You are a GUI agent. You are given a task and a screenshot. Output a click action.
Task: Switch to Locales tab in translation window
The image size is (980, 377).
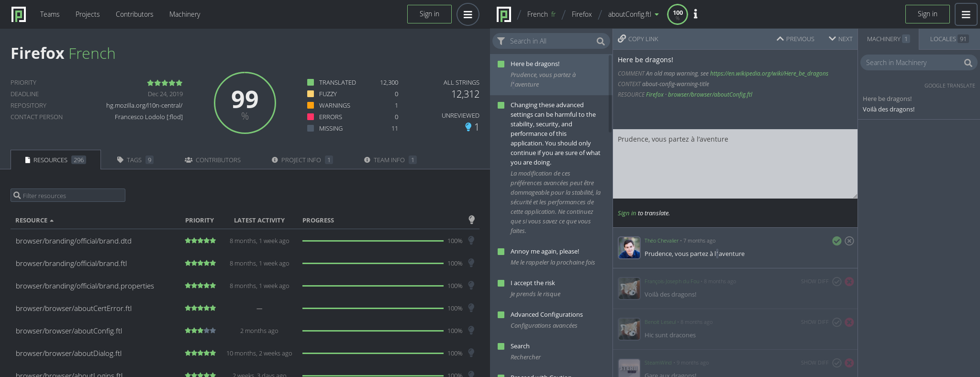click(949, 39)
